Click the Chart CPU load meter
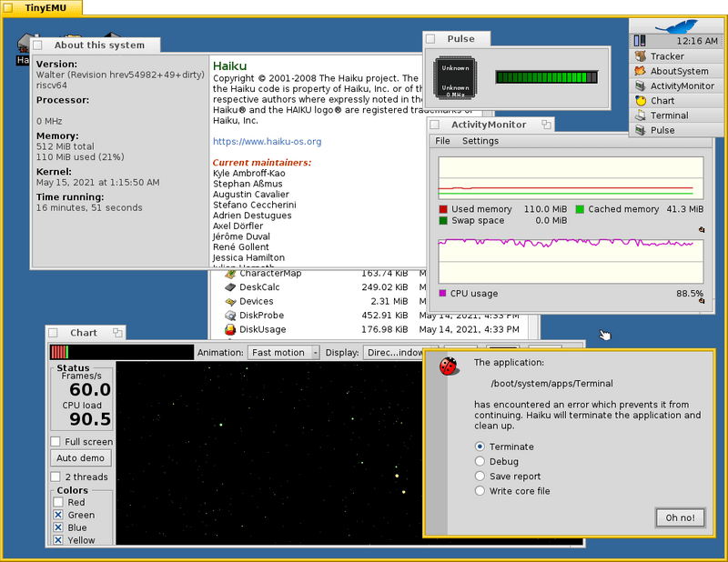This screenshot has width=728, height=562. click(x=122, y=352)
